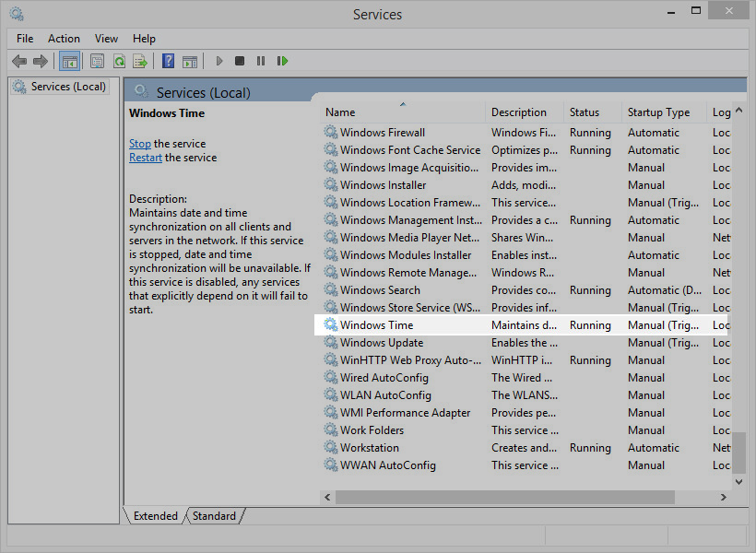Click the horizontal scrollbar's right arrow
Viewport: 756px width, 553px height.
tap(725, 496)
